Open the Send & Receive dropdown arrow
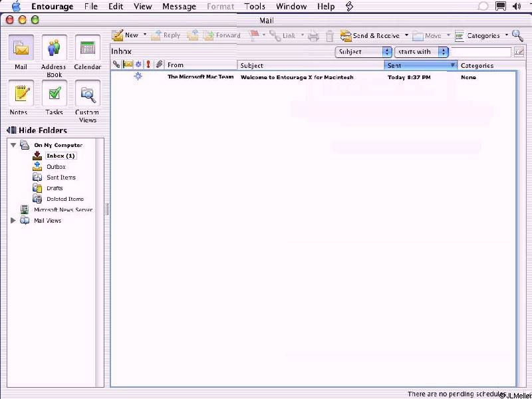 click(406, 35)
